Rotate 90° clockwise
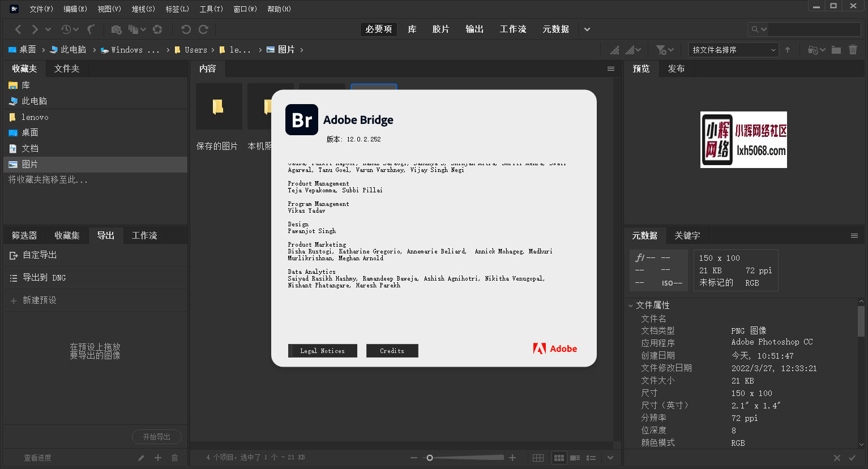 pyautogui.click(x=203, y=29)
